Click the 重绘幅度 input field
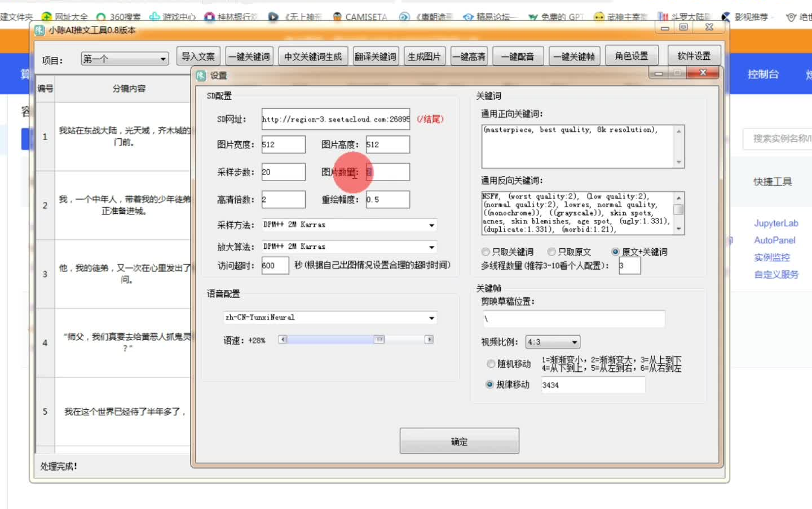812x509 pixels. pyautogui.click(x=387, y=199)
